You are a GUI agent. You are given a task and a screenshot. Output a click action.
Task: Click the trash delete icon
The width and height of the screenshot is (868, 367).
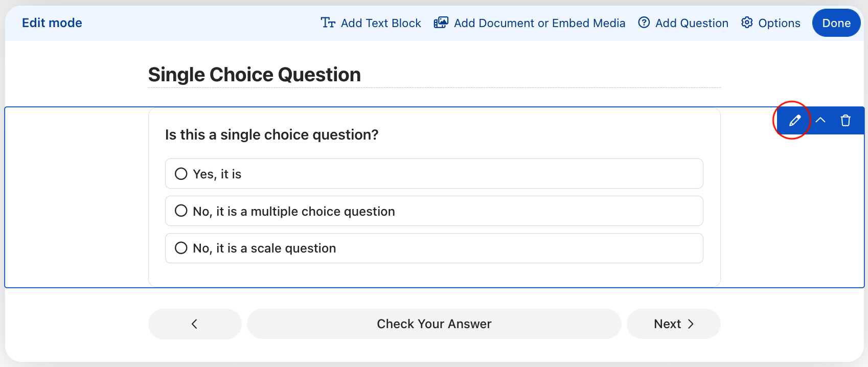(846, 121)
